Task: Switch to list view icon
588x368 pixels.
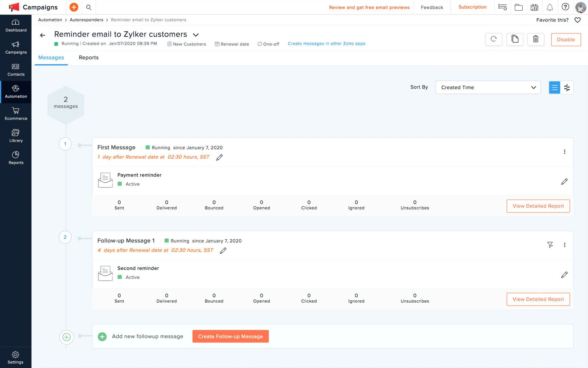Action: [555, 87]
